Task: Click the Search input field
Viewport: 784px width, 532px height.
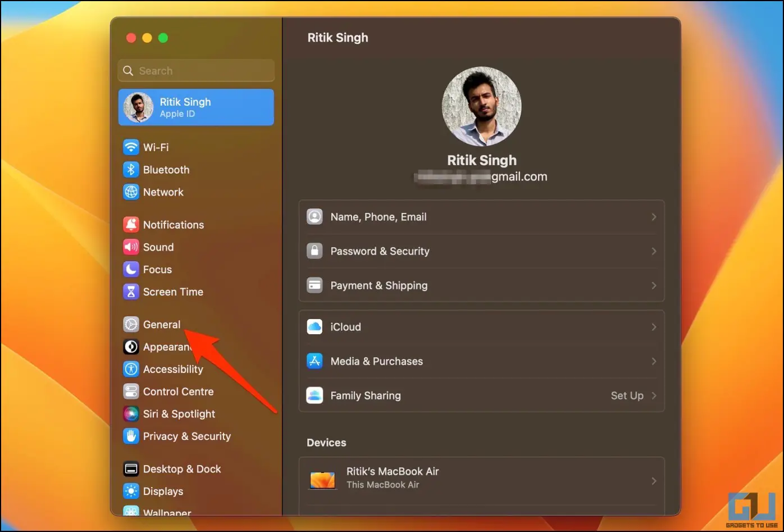Action: 196,71
